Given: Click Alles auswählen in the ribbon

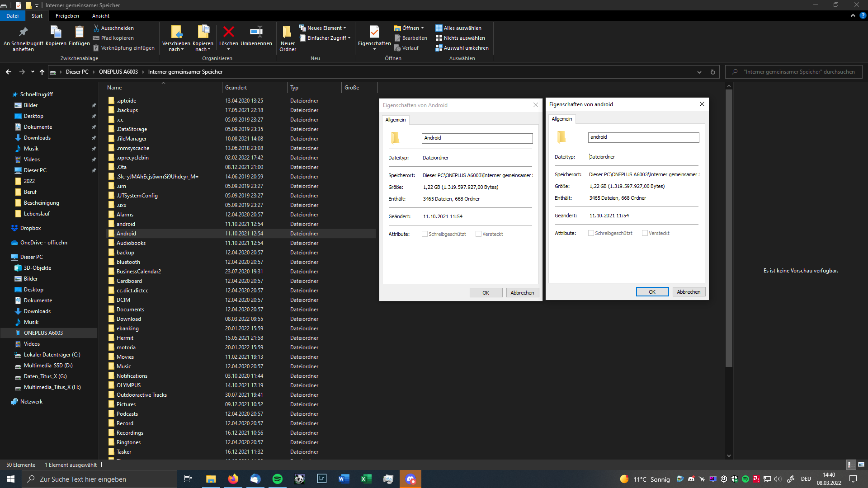Looking at the screenshot, I should (458, 28).
